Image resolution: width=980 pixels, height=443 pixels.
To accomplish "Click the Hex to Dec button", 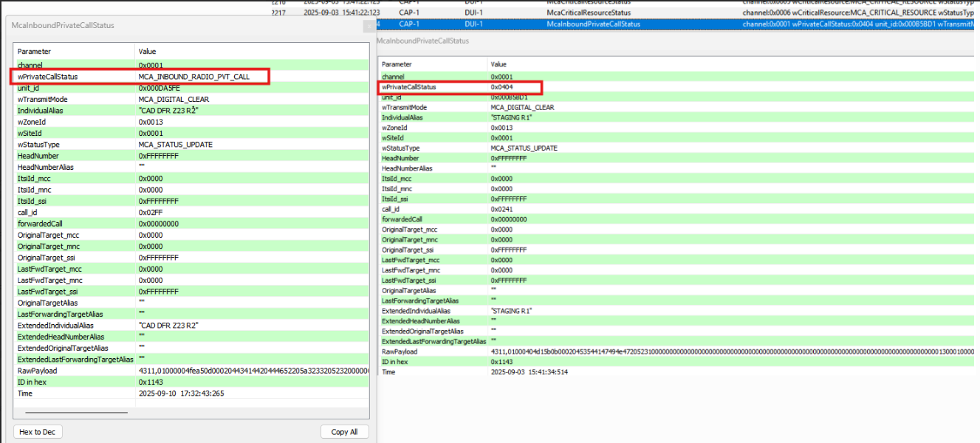I will (x=38, y=432).
